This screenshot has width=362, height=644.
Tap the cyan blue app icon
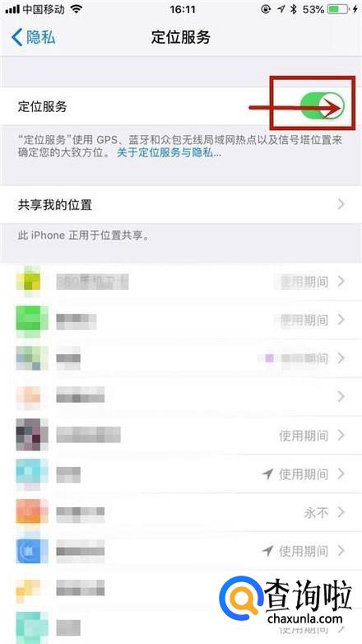[x=32, y=474]
